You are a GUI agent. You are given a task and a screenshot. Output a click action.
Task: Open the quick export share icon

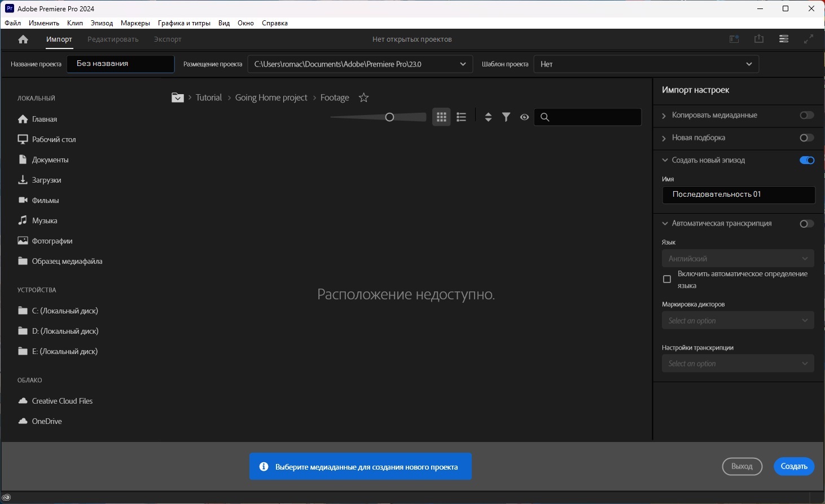click(759, 39)
